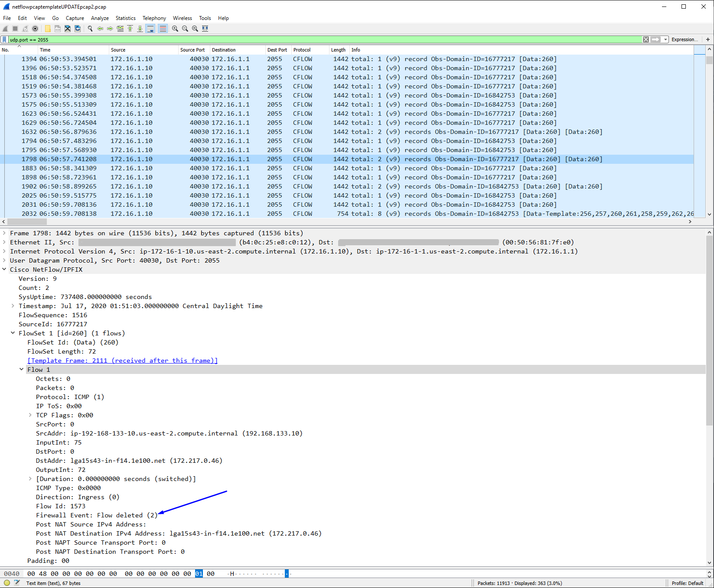Close the current capture file

(x=67, y=29)
